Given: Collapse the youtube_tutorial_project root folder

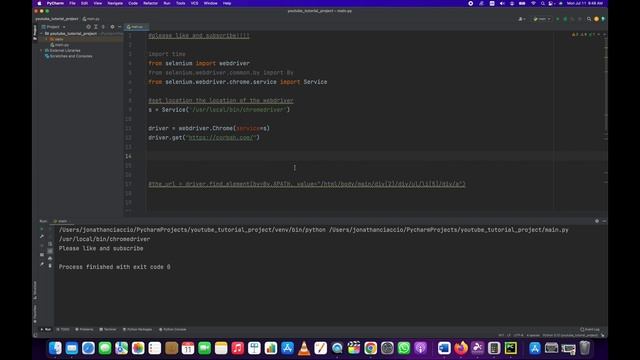Looking at the screenshot, I should pyautogui.click(x=42, y=33).
